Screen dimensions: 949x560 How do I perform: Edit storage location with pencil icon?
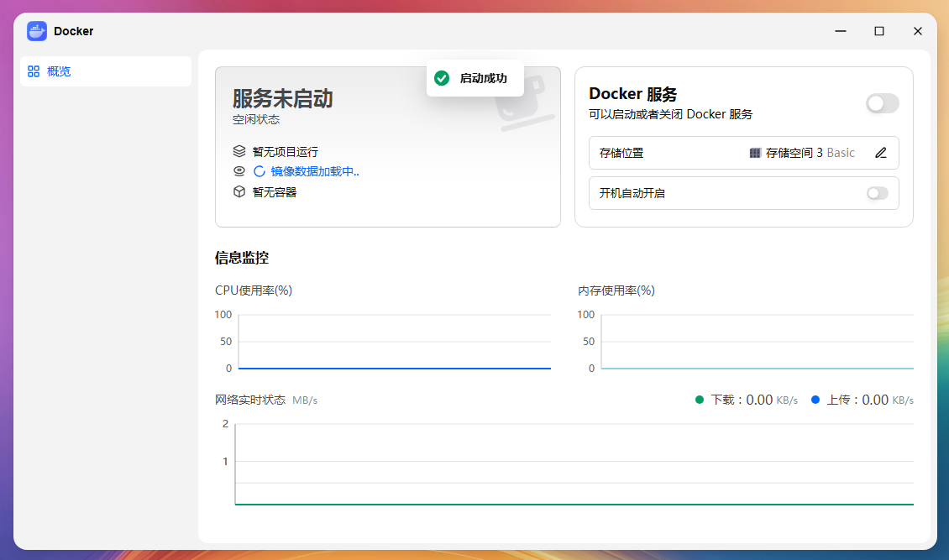coord(881,153)
